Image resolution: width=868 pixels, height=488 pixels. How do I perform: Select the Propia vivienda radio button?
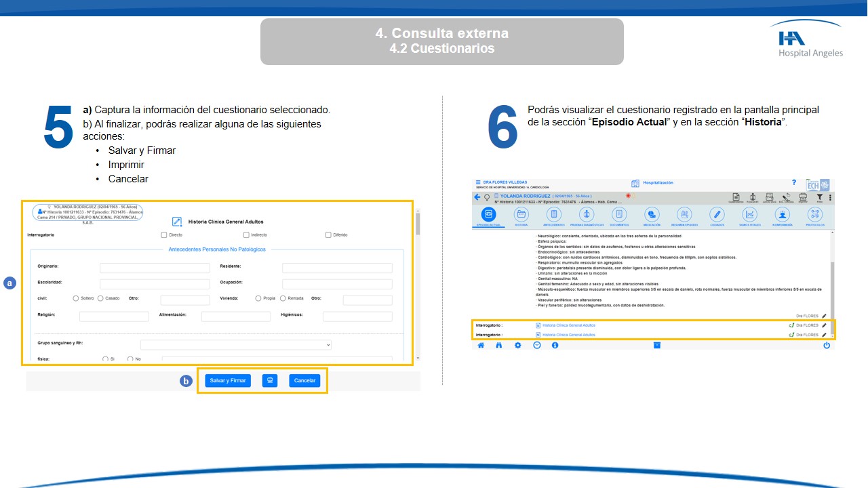(258, 298)
